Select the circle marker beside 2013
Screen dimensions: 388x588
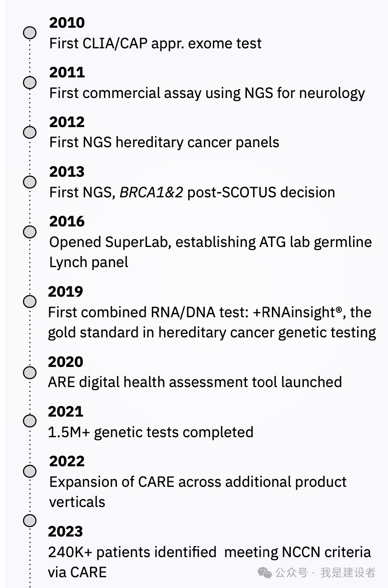[x=30, y=182]
